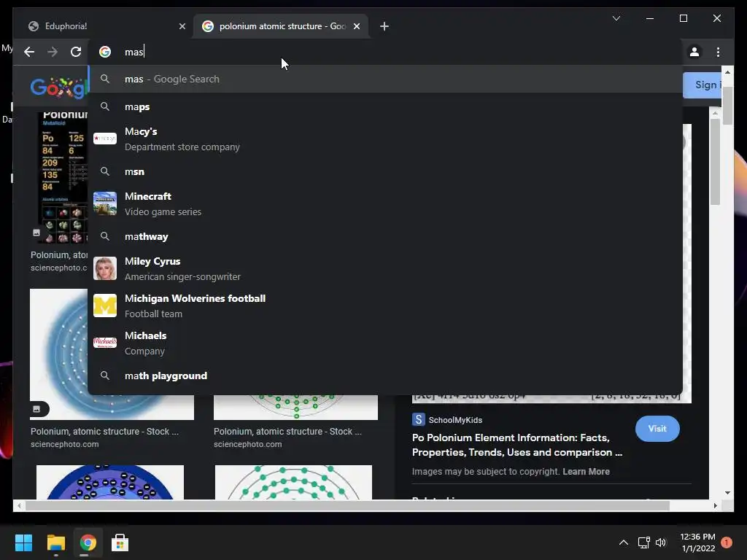Click the vertical page scrollbar thumb
This screenshot has width=747, height=560.
(727, 106)
